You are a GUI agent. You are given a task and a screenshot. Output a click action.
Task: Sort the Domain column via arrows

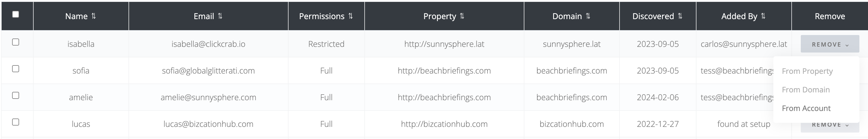tap(588, 16)
